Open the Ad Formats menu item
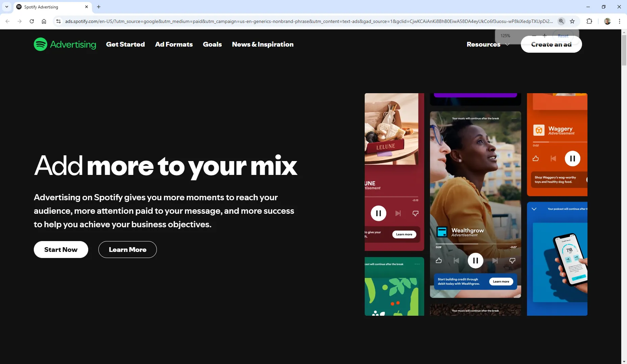The width and height of the screenshot is (627, 364). pyautogui.click(x=174, y=44)
